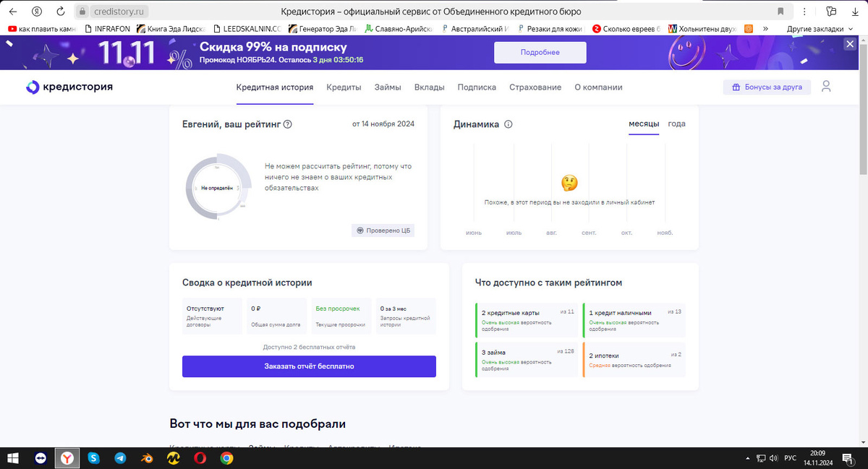The width and height of the screenshot is (868, 469).
Task: Reload the page with the refresh icon
Action: click(60, 12)
